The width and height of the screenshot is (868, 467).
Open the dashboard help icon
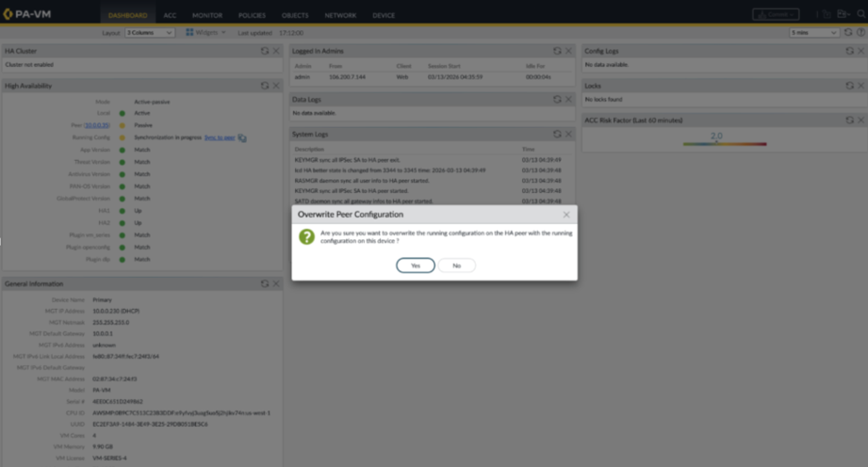pos(860,32)
